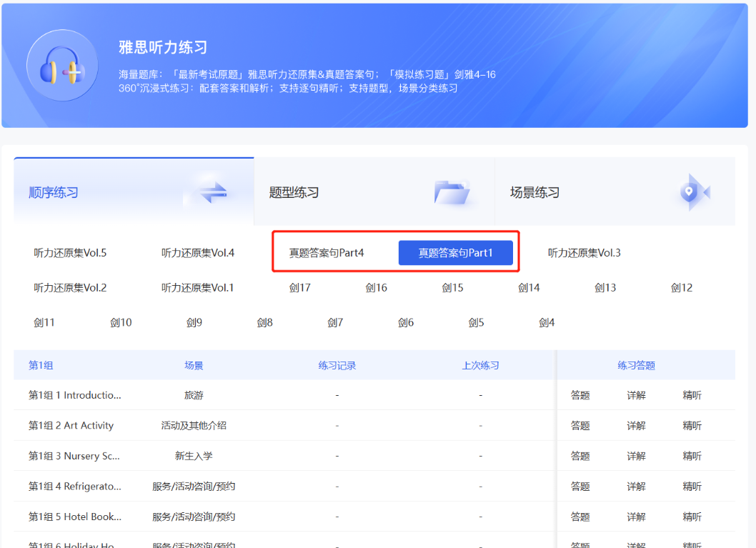756x548 pixels.
Task: Choose the 剑8 question set
Action: (264, 322)
